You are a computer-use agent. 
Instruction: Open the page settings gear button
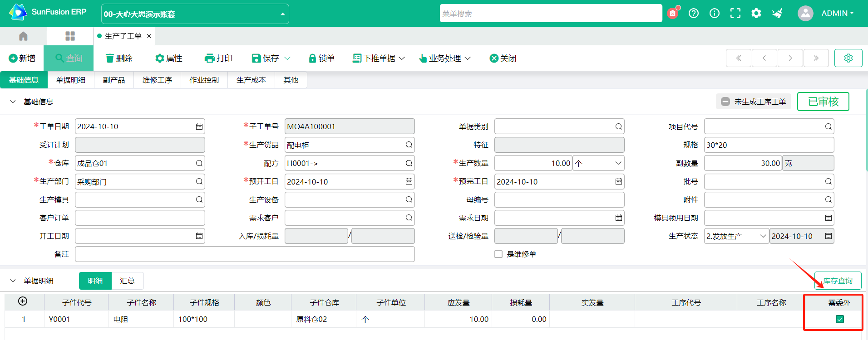(x=848, y=58)
